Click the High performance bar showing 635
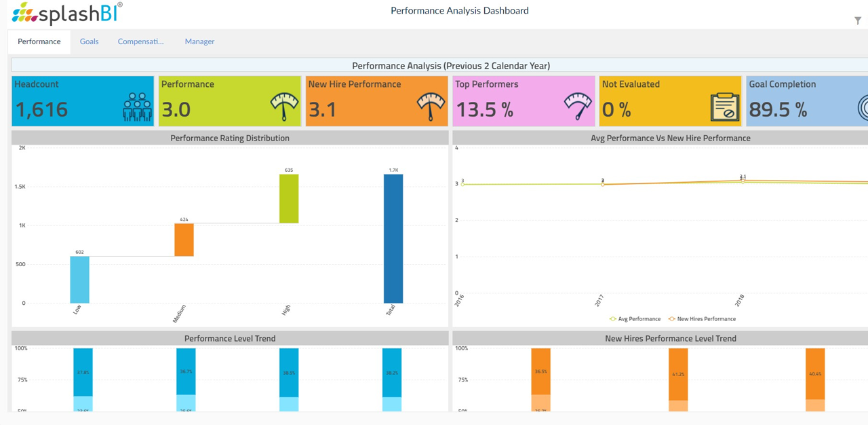 [x=288, y=197]
